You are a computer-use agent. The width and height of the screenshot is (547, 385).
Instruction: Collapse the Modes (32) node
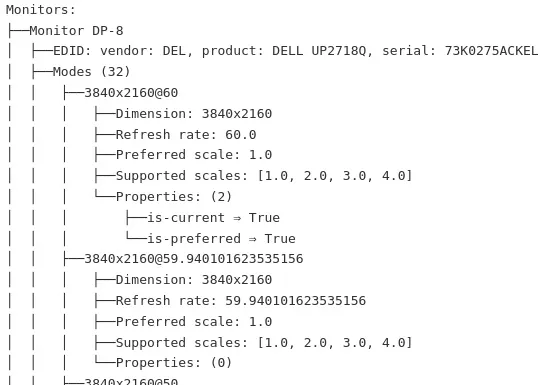[x=91, y=72]
